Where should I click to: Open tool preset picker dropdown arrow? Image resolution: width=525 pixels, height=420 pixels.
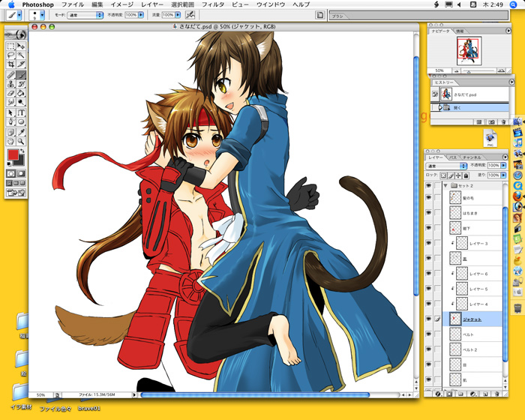19,15
